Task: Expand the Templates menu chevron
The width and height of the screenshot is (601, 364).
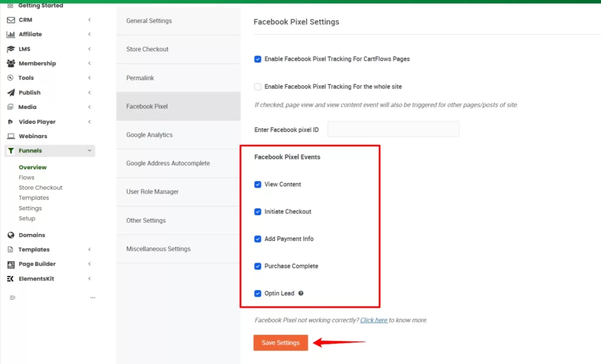Action: (x=89, y=249)
